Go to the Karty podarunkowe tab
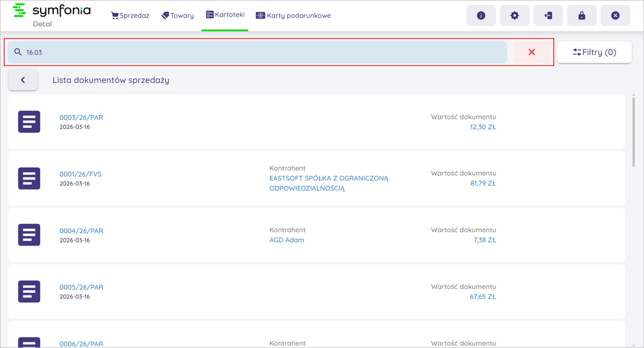The width and height of the screenshot is (644, 348). [x=293, y=16]
